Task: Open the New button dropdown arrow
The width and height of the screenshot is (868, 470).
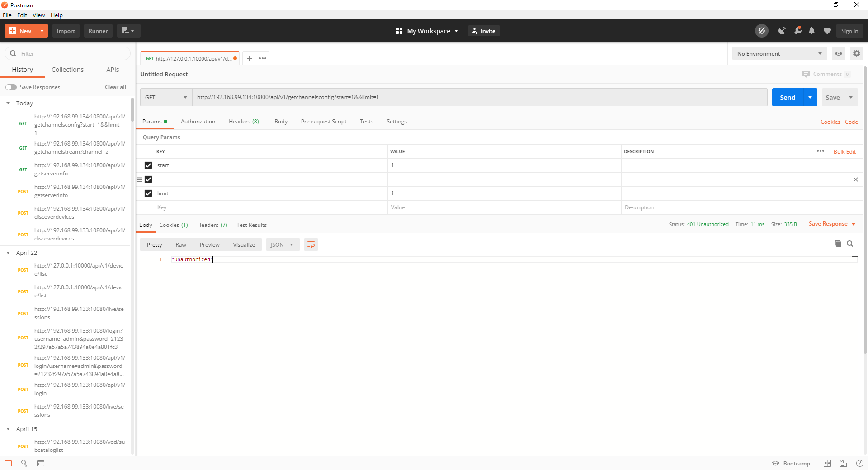Action: [42, 31]
